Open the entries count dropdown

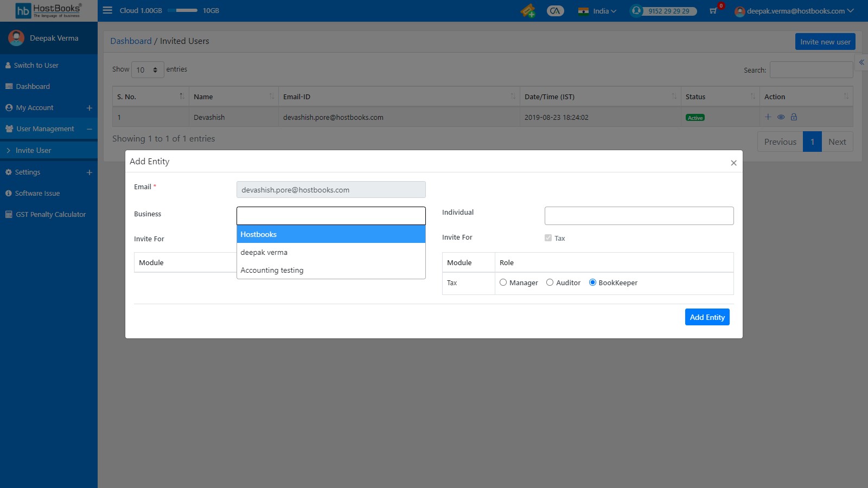[x=148, y=70]
